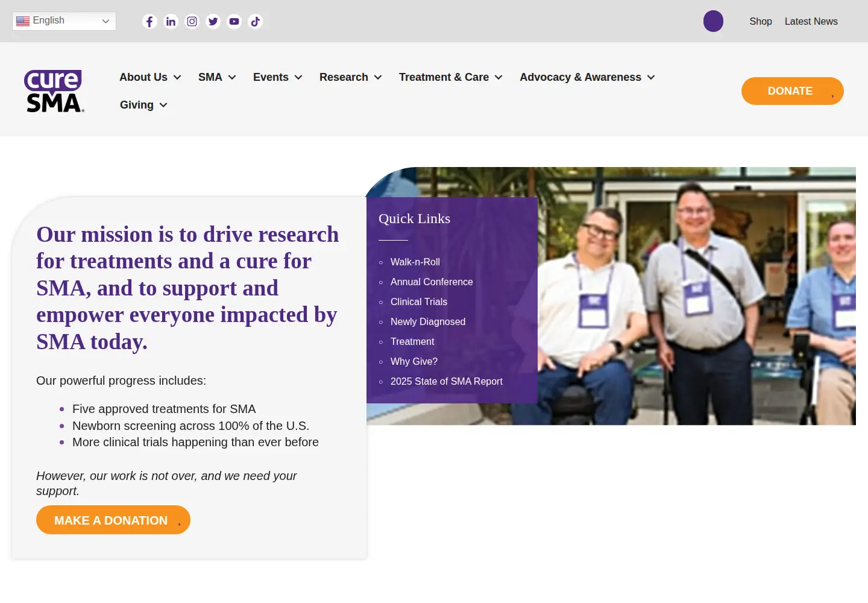This screenshot has width=868, height=603.
Task: Open the Twitter social icon
Action: tap(213, 22)
